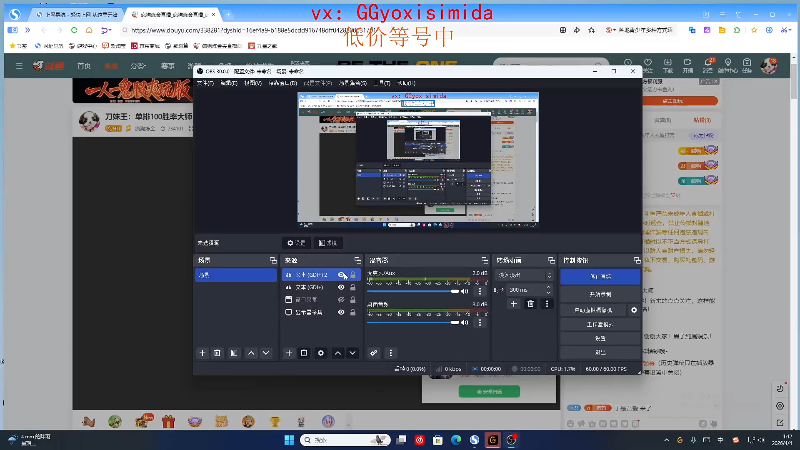Delete the transition with the trash icon
This screenshot has width=800, height=450.
point(531,304)
